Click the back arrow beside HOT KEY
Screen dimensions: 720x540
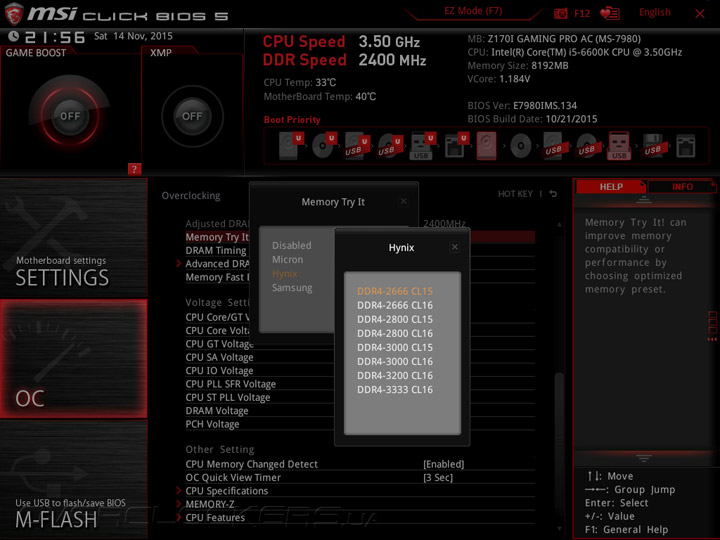tap(553, 194)
